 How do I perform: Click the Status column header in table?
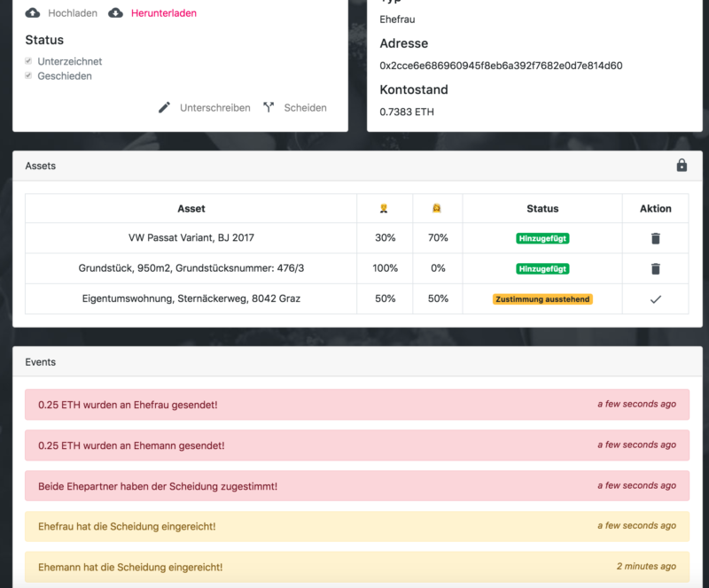542,208
